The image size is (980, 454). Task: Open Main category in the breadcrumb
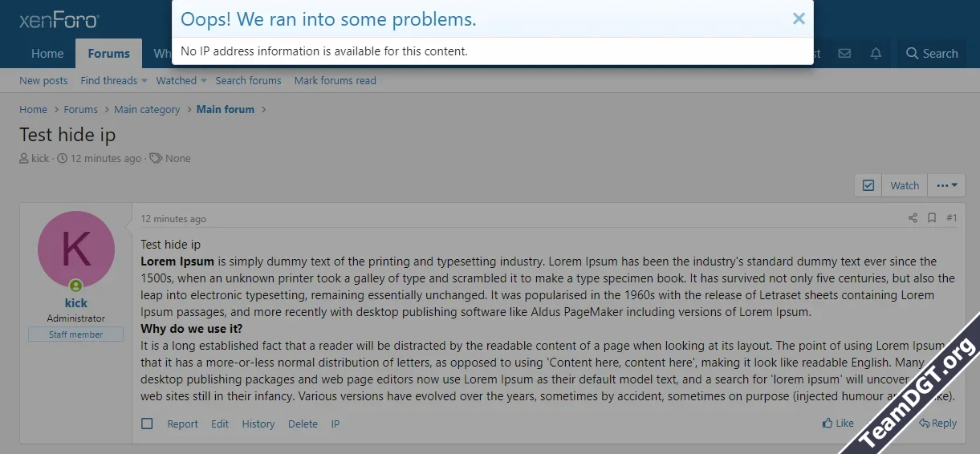(147, 109)
